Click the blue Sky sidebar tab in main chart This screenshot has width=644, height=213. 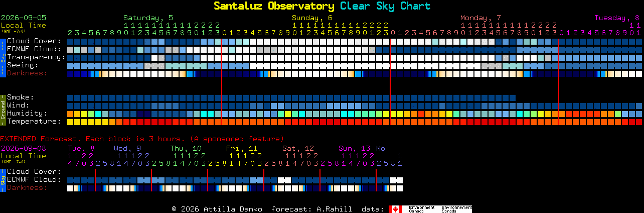point(3,57)
